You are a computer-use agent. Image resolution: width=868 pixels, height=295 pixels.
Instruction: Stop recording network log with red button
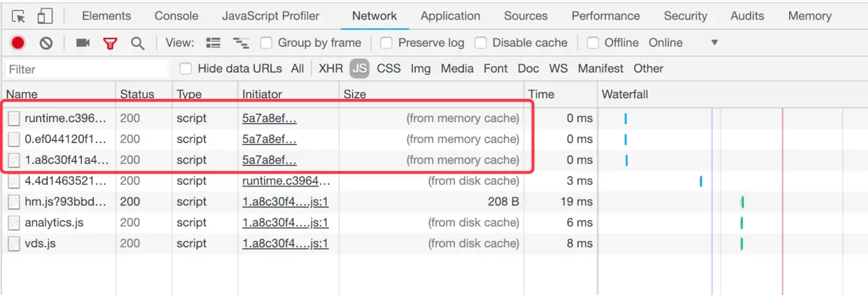click(x=18, y=43)
